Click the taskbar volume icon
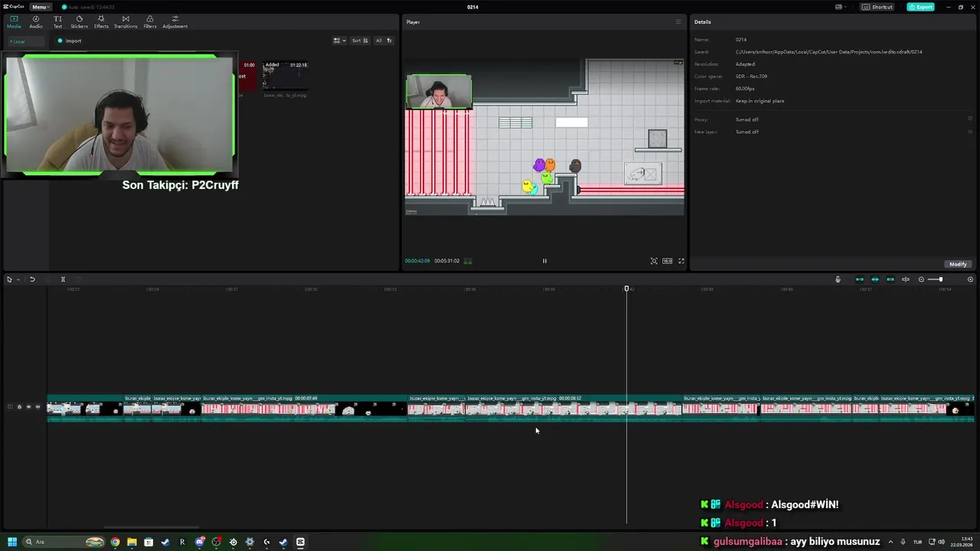This screenshot has height=551, width=980. coord(941,542)
